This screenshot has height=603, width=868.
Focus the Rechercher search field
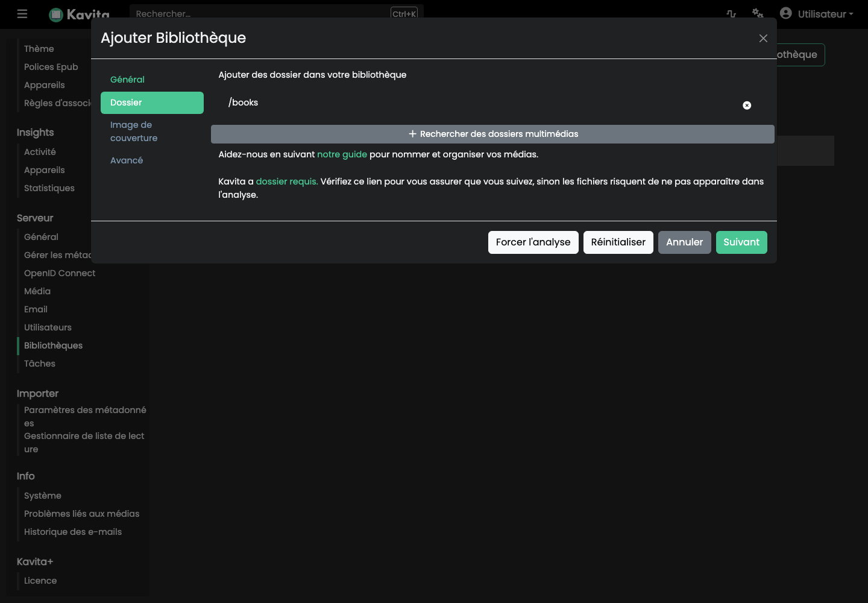tap(276, 14)
